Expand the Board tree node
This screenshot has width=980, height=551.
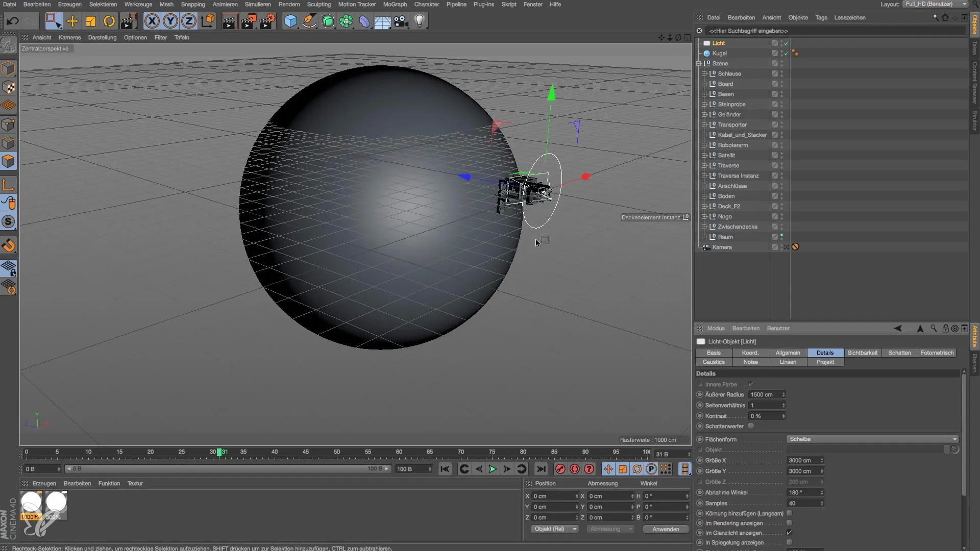[x=704, y=84]
